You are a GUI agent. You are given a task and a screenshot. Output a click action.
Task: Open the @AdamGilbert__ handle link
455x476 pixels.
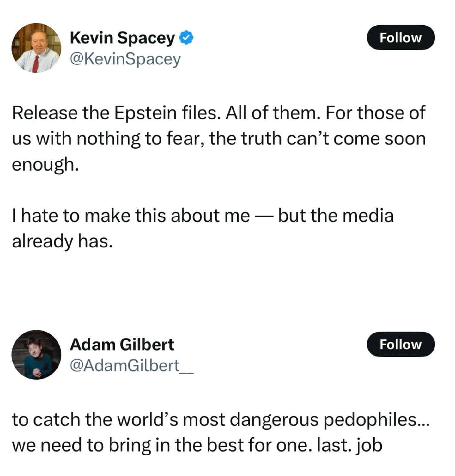point(131,366)
